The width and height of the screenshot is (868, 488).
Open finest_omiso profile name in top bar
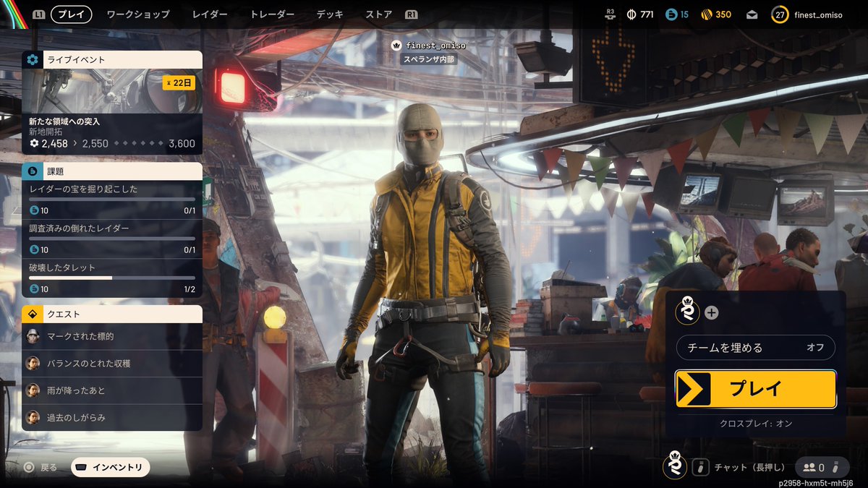[x=818, y=14]
